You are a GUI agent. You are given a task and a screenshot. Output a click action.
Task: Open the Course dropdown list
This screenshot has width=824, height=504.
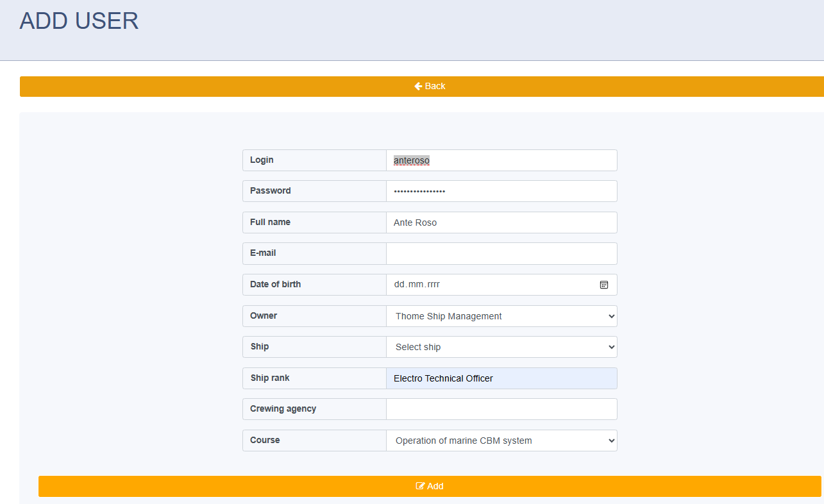point(501,441)
